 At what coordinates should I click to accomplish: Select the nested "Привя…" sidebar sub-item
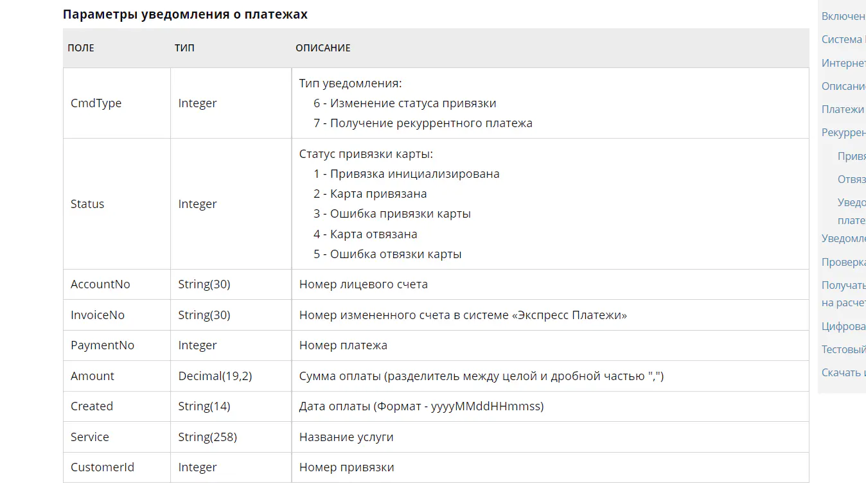tap(851, 156)
